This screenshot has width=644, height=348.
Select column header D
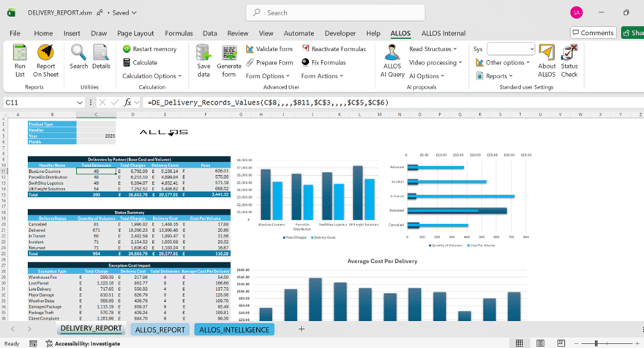tap(132, 115)
